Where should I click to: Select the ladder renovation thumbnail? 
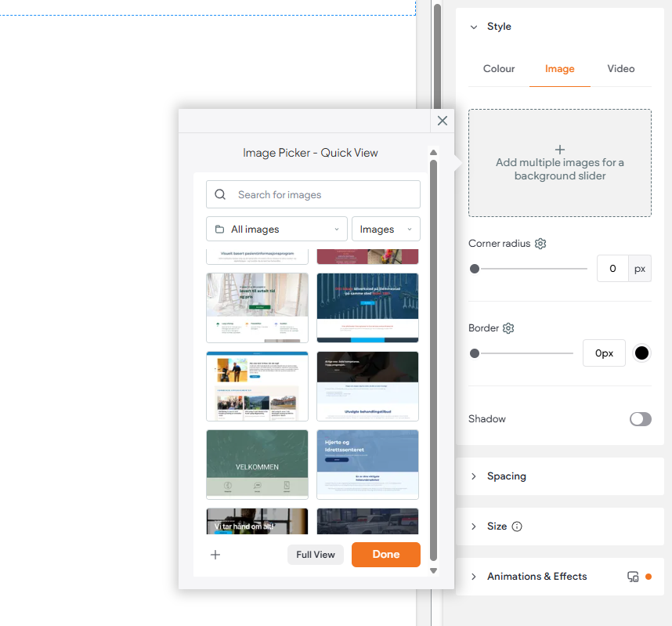pos(257,308)
